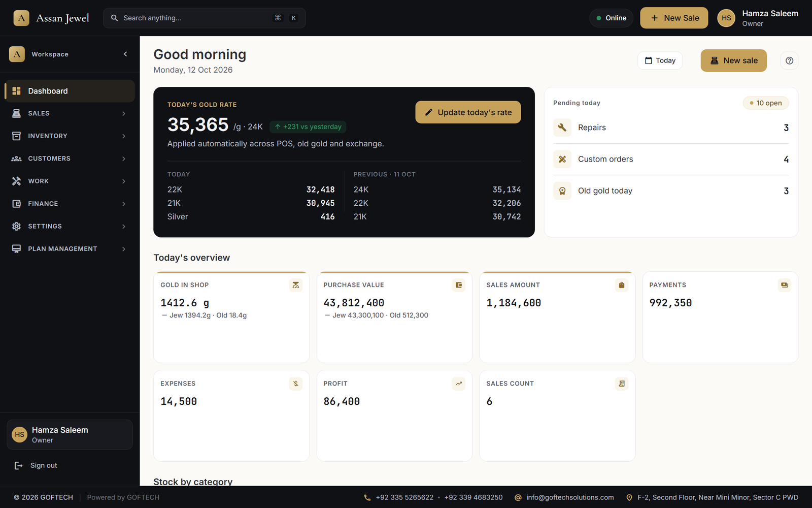
Task: Collapse the Workspace sidebar chevron
Action: tap(125, 54)
